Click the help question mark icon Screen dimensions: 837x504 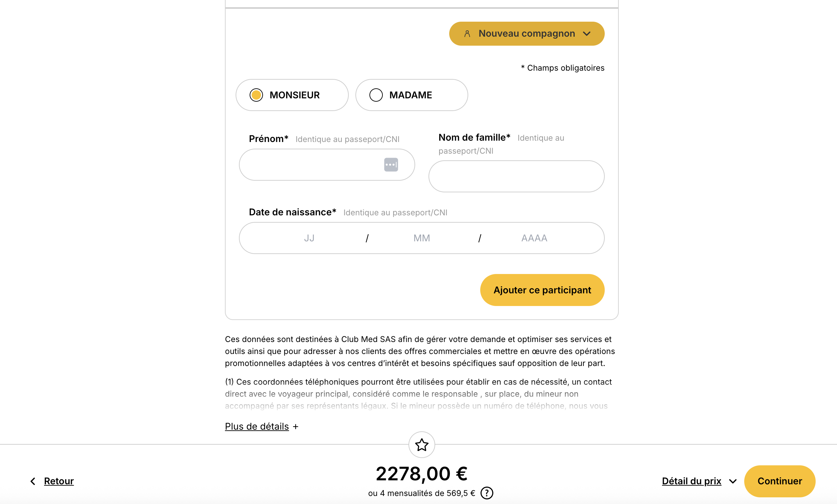pyautogui.click(x=487, y=493)
